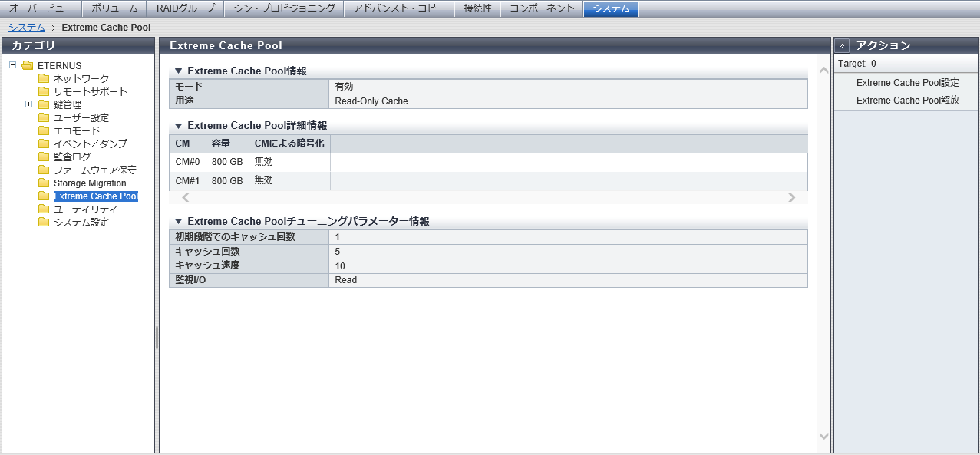The width and height of the screenshot is (980, 455).
Task: Click the リモートサポート folder icon
Action: tap(44, 91)
